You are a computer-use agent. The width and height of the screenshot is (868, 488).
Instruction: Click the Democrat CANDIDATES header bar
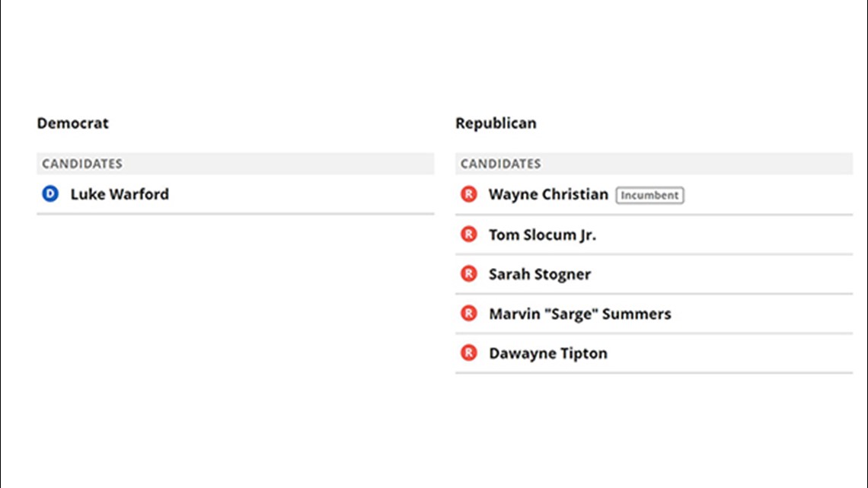[235, 164]
